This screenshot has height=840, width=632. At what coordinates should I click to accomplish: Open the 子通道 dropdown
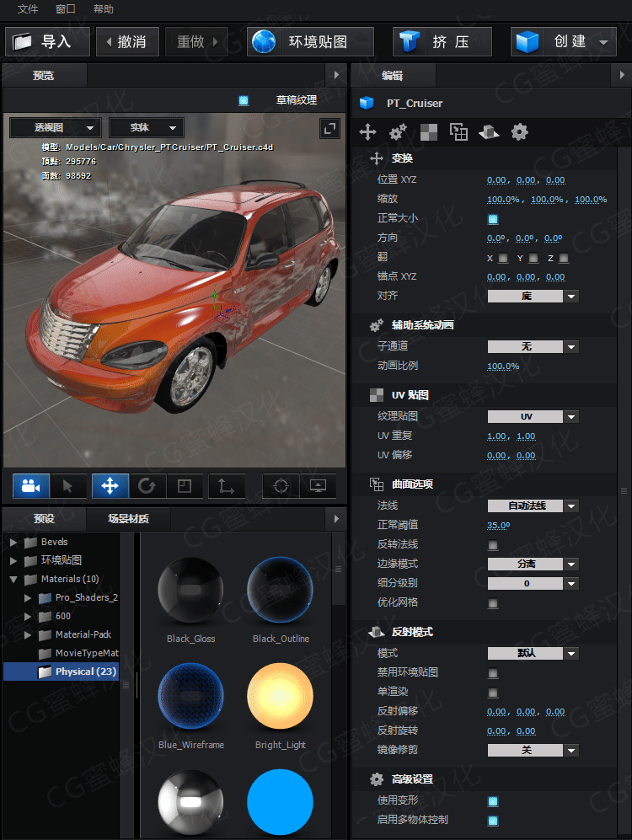click(x=533, y=346)
